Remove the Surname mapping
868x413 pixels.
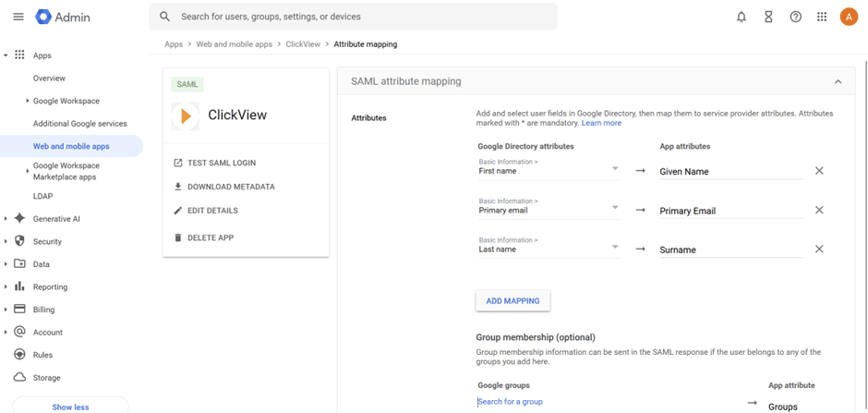pos(819,249)
